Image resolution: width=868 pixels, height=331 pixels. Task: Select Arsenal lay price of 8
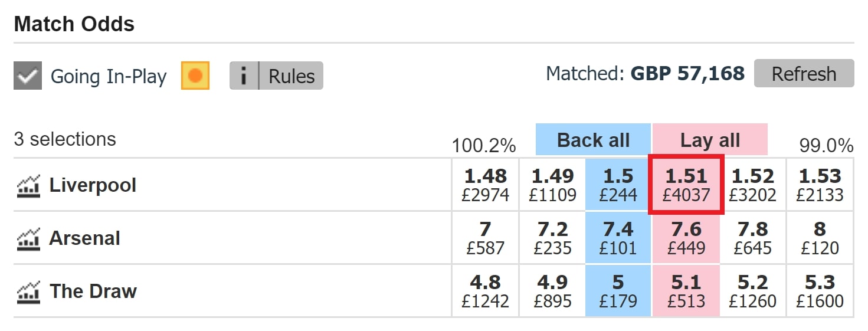coord(820,238)
